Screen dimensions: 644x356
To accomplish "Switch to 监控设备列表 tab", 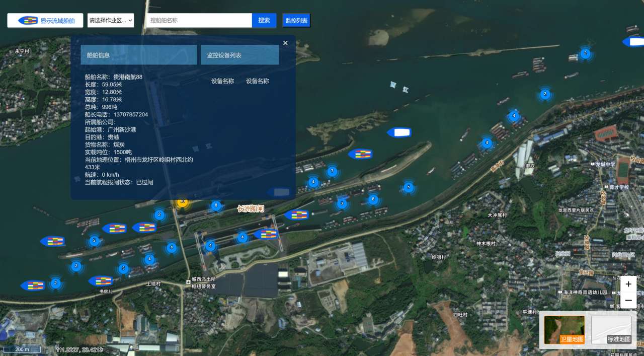I will pyautogui.click(x=239, y=55).
